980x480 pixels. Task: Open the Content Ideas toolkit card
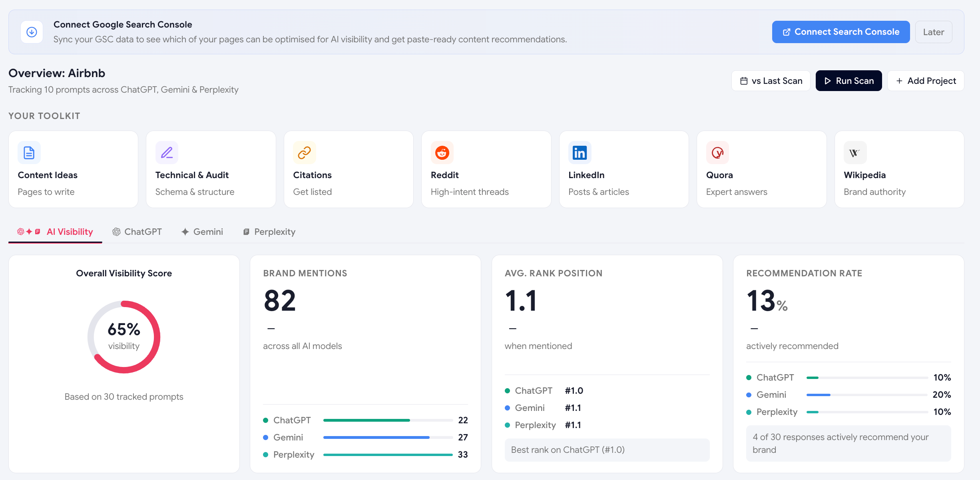click(x=73, y=169)
